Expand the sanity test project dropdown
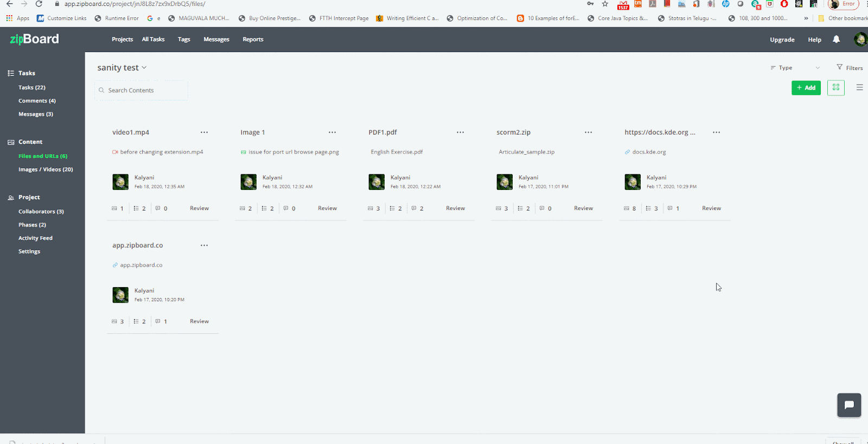Image resolution: width=868 pixels, height=444 pixels. coord(122,68)
